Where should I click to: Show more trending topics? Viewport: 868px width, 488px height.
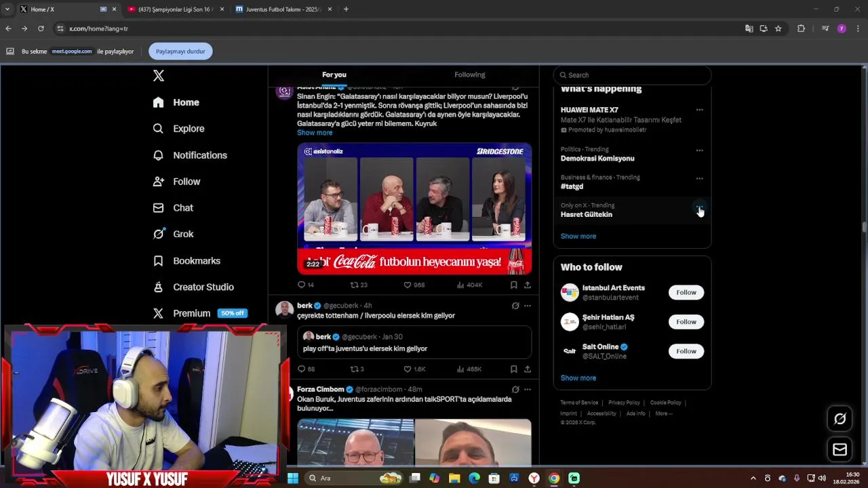pos(578,237)
